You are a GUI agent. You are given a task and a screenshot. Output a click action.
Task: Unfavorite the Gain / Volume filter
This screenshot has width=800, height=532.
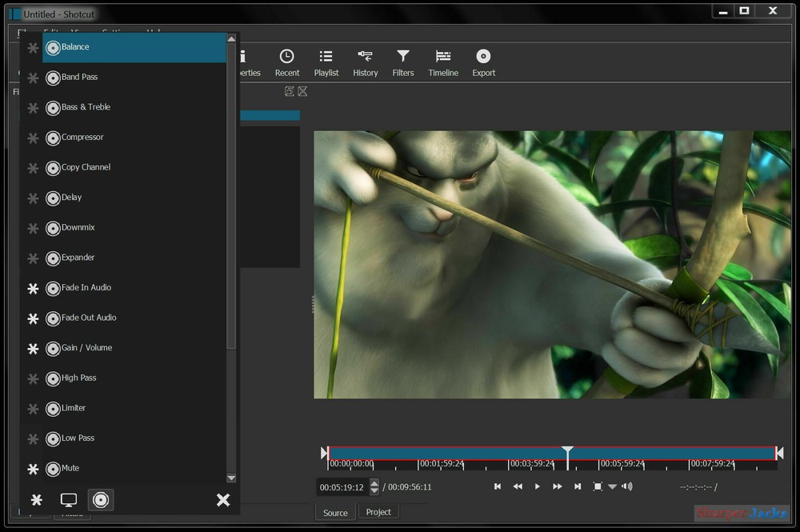pyautogui.click(x=33, y=349)
